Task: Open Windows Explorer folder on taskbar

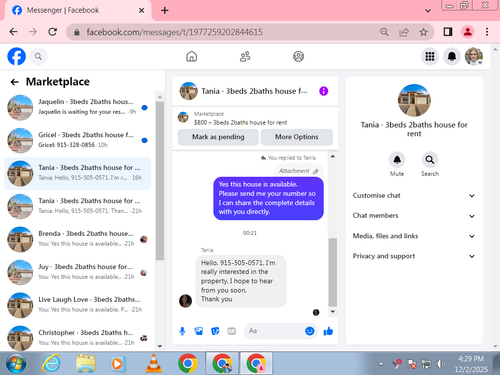Action: (x=85, y=363)
